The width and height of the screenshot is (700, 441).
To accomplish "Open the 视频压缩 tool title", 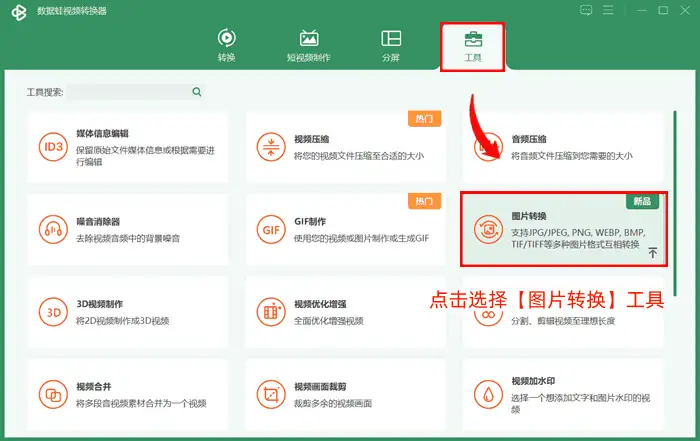I will (x=312, y=139).
